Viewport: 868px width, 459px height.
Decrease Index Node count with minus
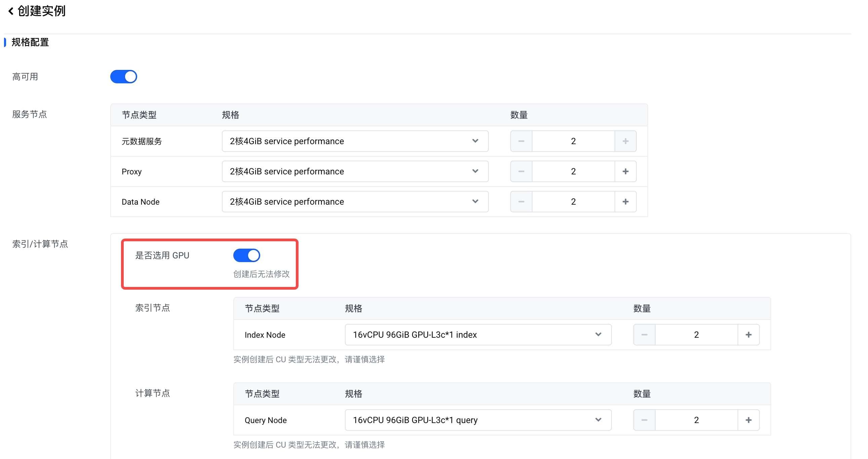644,335
